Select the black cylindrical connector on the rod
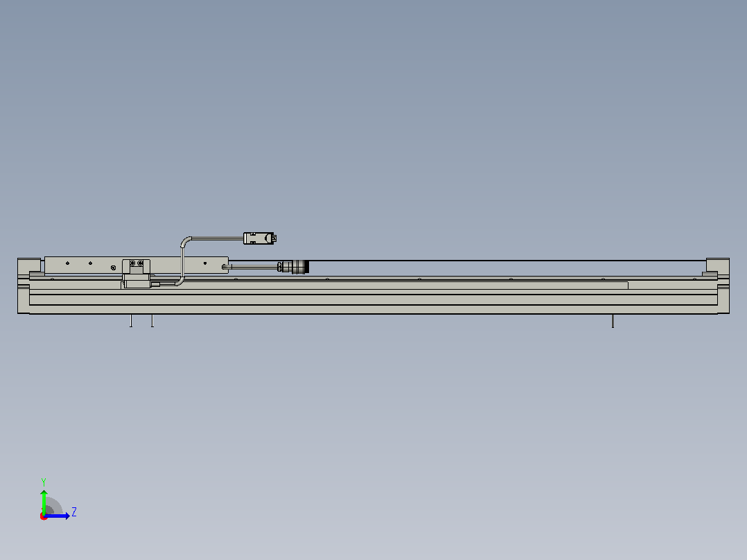Screen dimensions: 747x560 [294, 267]
